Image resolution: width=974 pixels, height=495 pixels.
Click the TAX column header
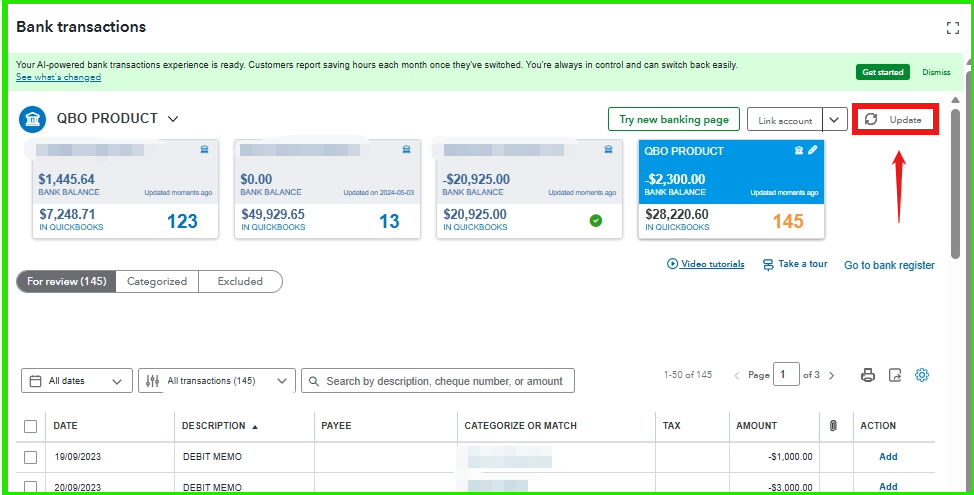point(671,426)
